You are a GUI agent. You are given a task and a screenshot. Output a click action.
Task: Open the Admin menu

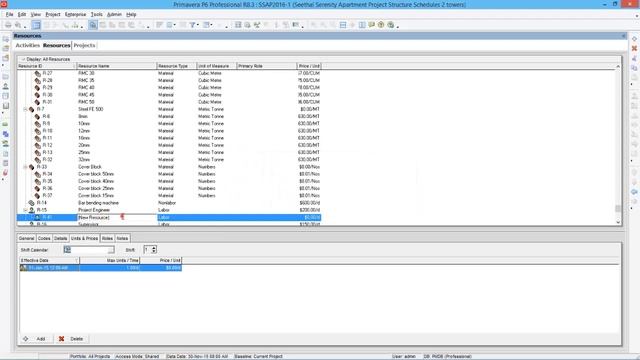coord(114,14)
